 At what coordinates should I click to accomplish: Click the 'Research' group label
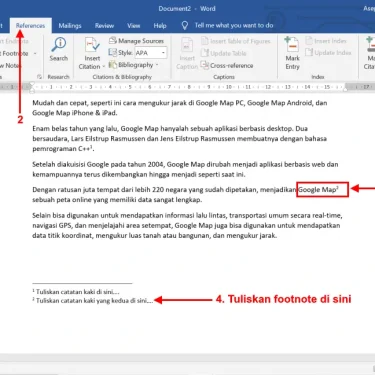tap(58, 77)
